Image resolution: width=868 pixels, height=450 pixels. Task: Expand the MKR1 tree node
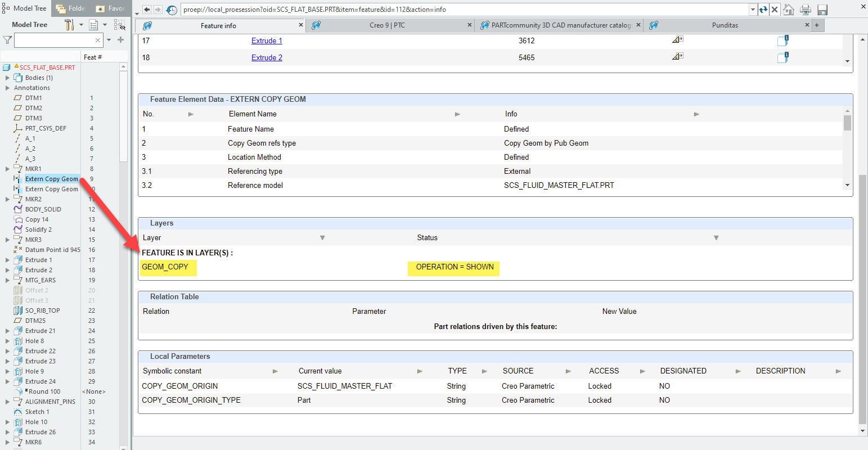pyautogui.click(x=8, y=168)
